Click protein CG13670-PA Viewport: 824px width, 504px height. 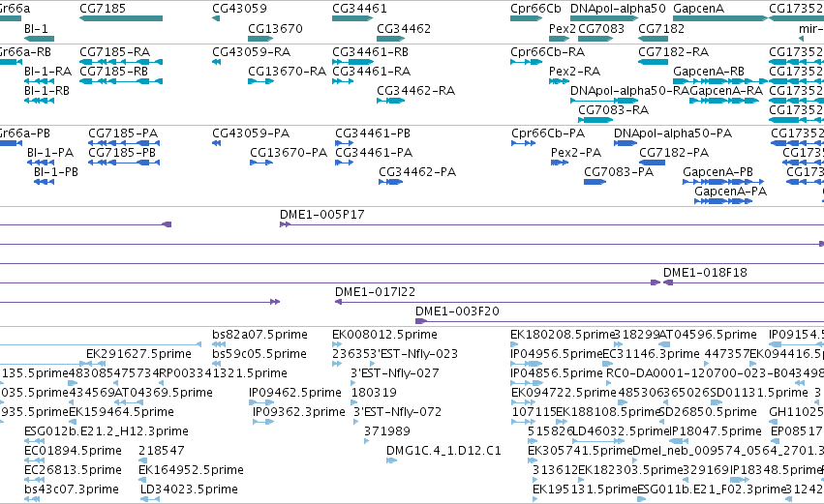[x=261, y=163]
